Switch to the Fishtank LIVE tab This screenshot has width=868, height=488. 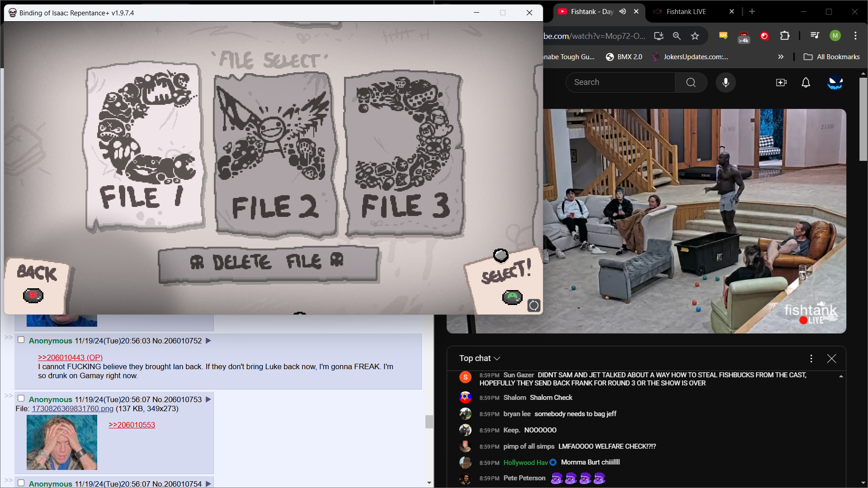click(x=686, y=12)
